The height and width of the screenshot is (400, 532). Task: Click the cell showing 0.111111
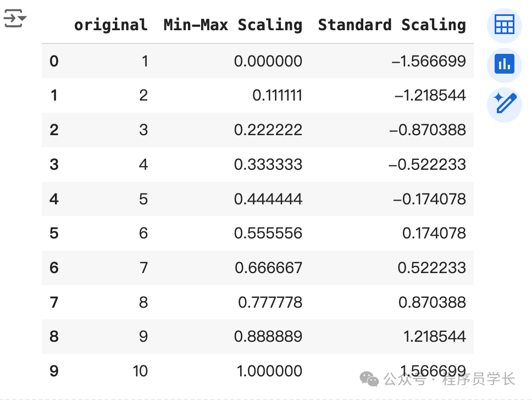[x=277, y=96]
